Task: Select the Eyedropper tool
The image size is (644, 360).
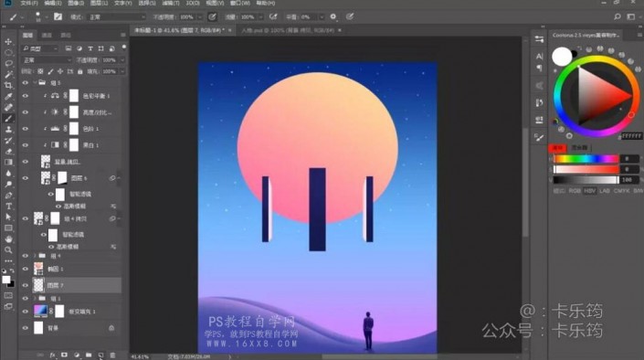Action: [8, 97]
